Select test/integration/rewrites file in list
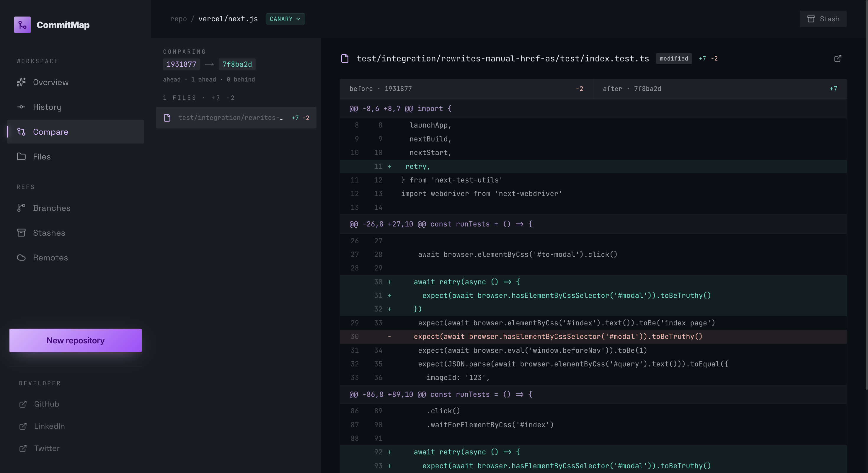Screen dimensions: 868x473 click(236, 118)
